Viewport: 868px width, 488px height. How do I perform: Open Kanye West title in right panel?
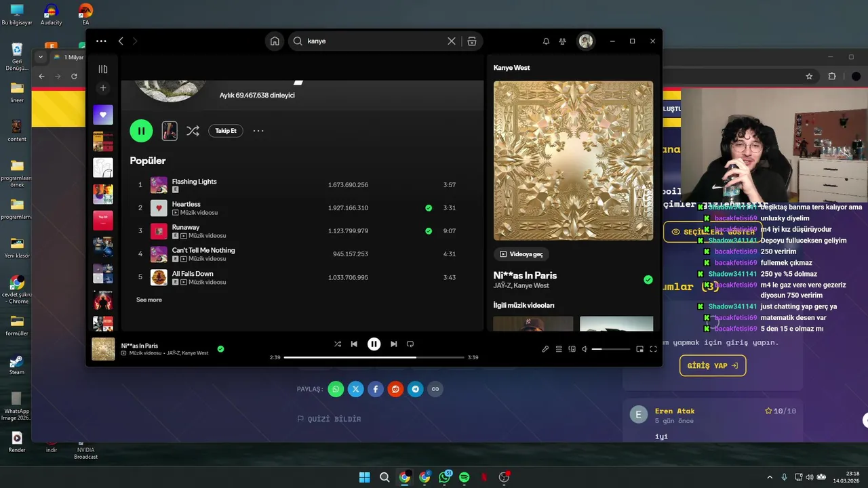click(512, 68)
